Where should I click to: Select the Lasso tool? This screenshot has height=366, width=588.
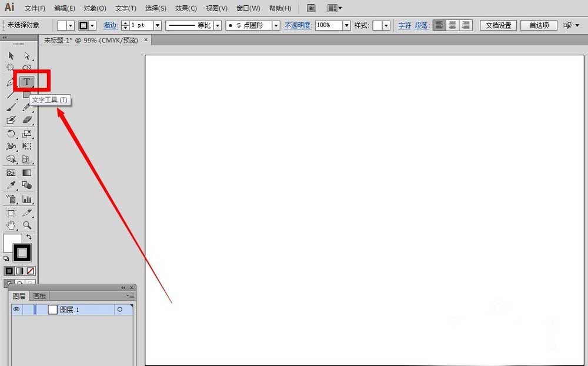click(x=27, y=68)
